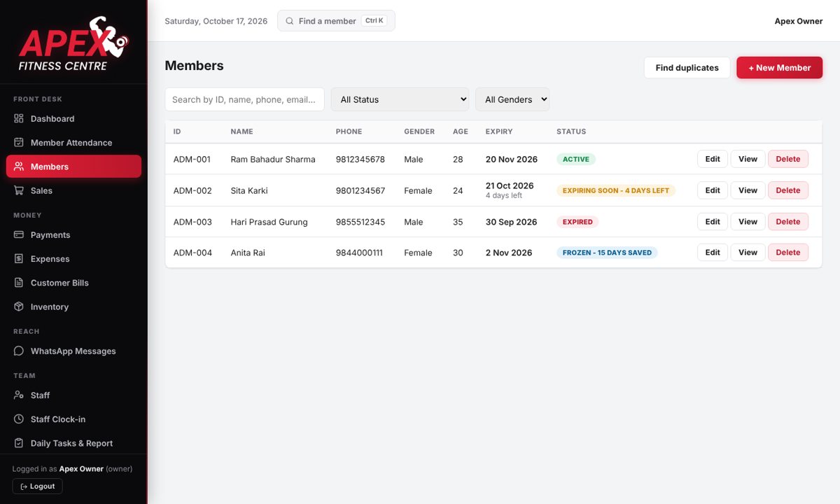Image resolution: width=840 pixels, height=504 pixels.
Task: Click the Apex Fitness Centre logo
Action: pyautogui.click(x=73, y=44)
